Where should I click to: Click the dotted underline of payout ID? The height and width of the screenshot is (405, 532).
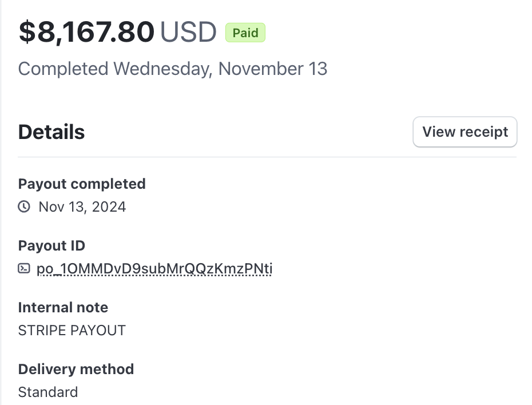click(x=154, y=275)
